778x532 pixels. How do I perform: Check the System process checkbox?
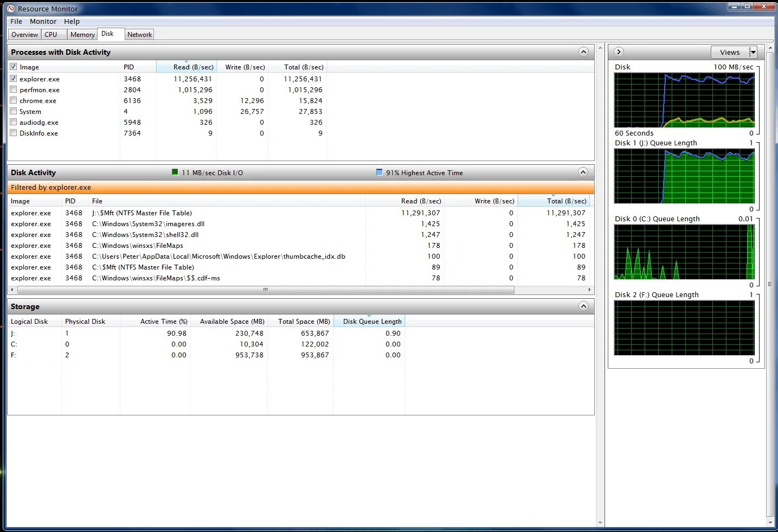14,111
